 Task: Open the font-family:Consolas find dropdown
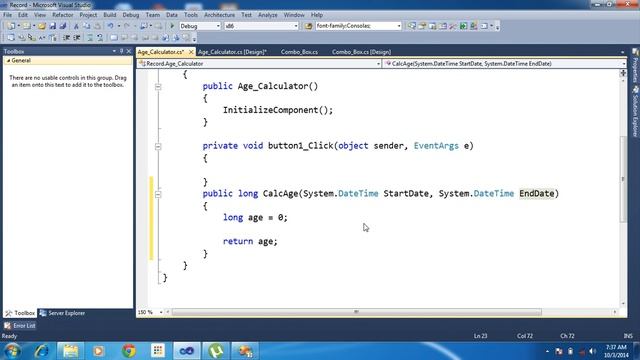(399, 26)
